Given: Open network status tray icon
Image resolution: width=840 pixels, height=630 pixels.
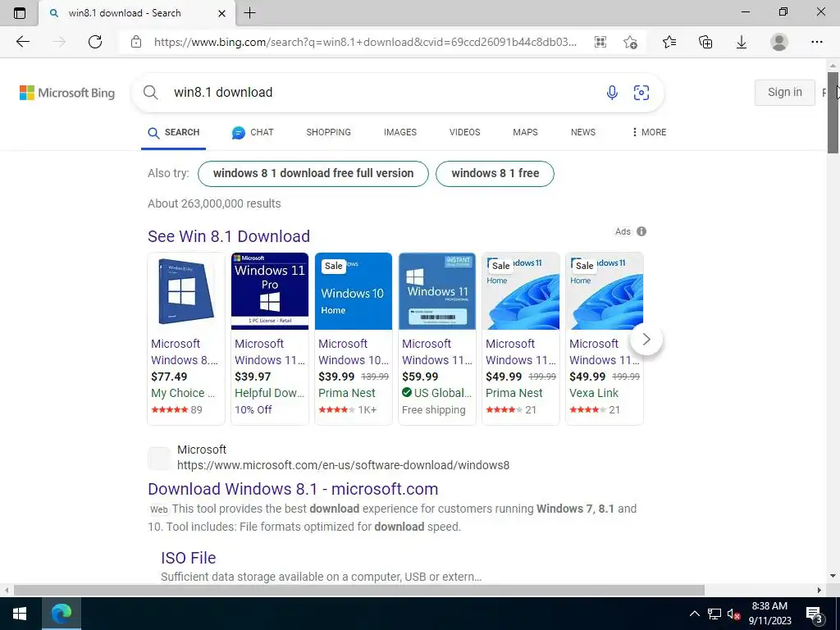Looking at the screenshot, I should coord(714,614).
